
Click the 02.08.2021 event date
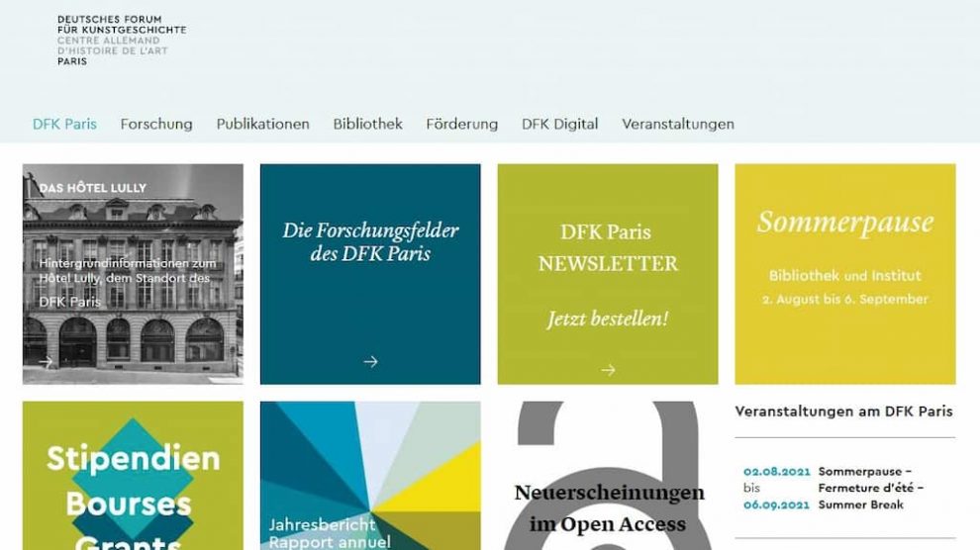[x=776, y=471]
